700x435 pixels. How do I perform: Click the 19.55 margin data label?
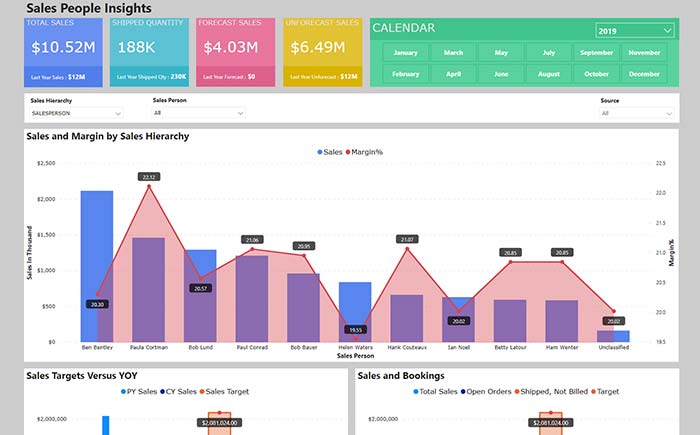coord(355,330)
